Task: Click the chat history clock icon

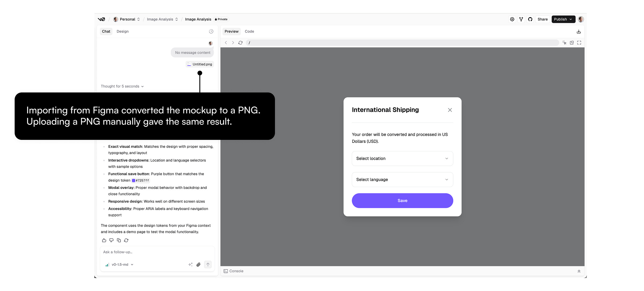Action: click(x=211, y=31)
